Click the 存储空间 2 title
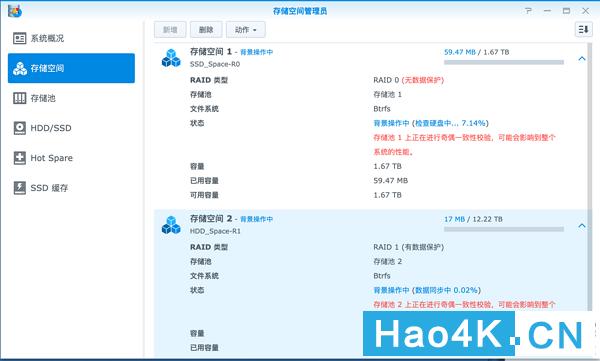 211,219
